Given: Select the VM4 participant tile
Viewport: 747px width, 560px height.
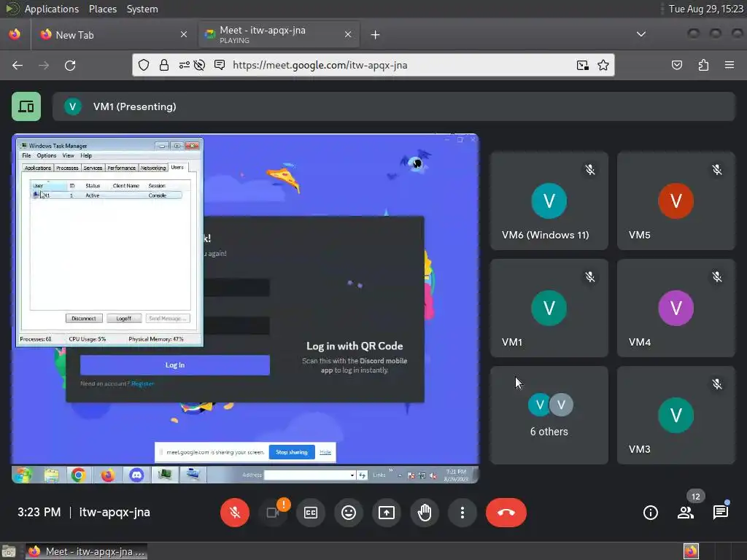Looking at the screenshot, I should [676, 308].
